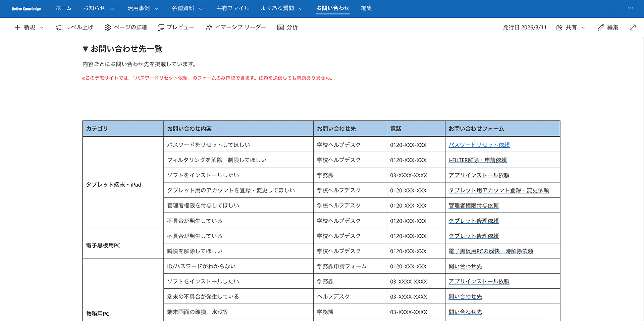Click the Active Knowledge site logo
The image size is (644, 321).
26,9
